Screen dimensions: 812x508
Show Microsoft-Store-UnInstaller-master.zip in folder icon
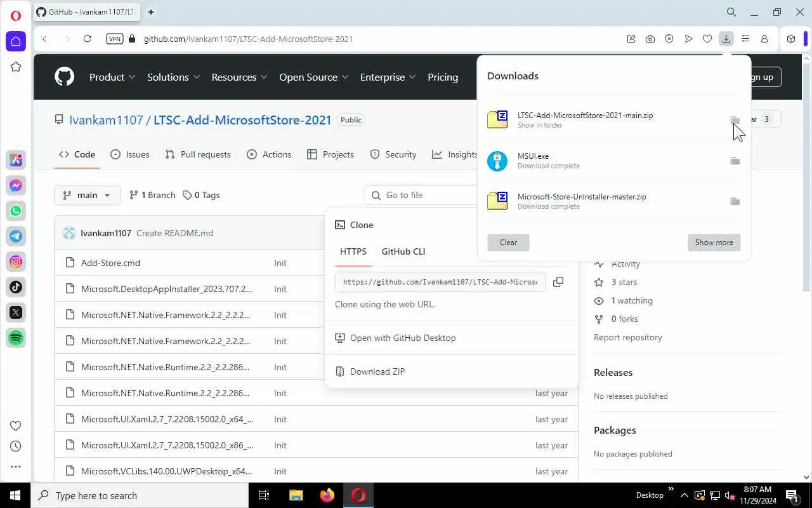pos(735,201)
